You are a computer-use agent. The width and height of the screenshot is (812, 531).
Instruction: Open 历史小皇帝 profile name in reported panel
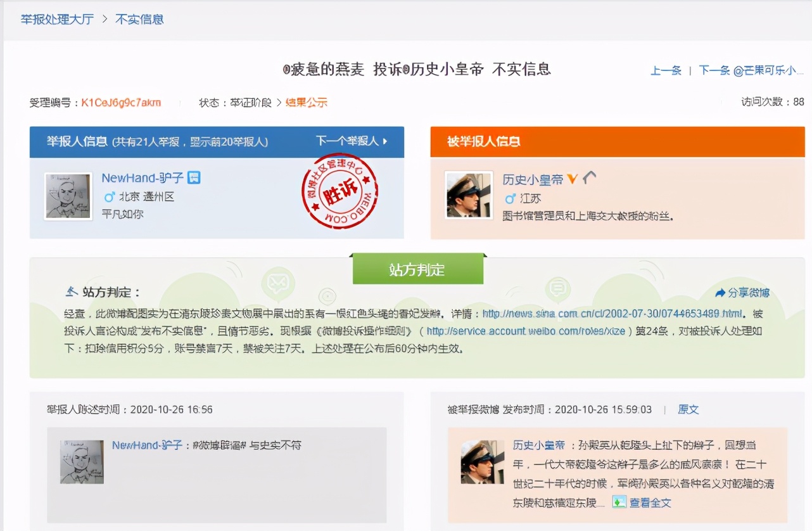[x=533, y=180]
